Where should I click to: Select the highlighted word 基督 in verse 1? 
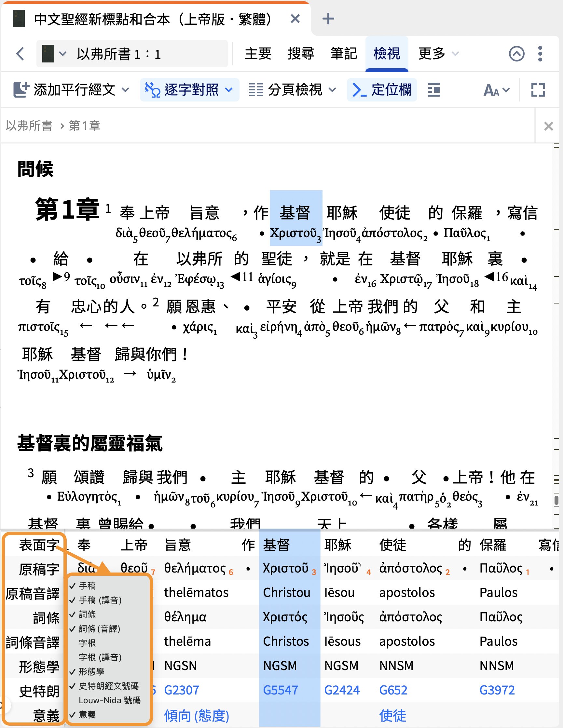pyautogui.click(x=295, y=213)
